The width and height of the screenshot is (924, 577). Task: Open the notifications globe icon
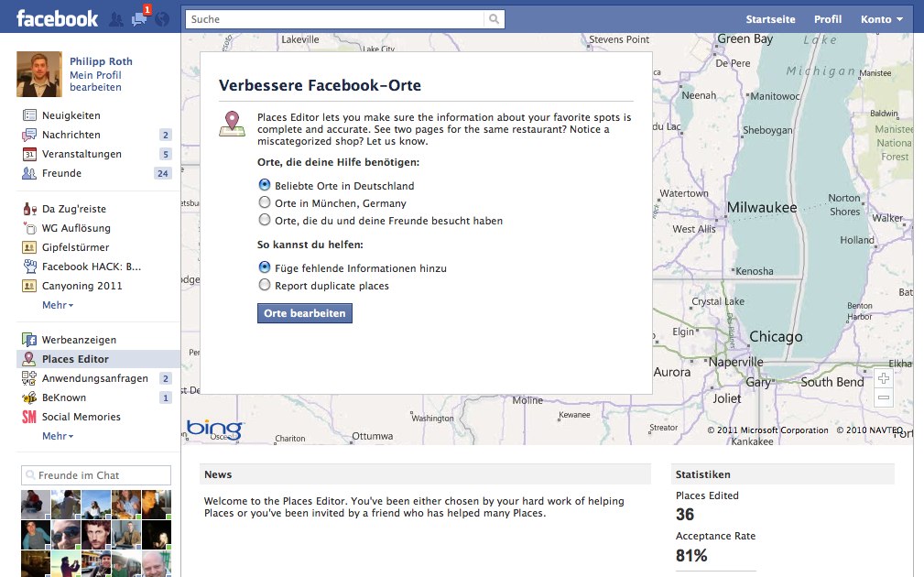(162, 19)
